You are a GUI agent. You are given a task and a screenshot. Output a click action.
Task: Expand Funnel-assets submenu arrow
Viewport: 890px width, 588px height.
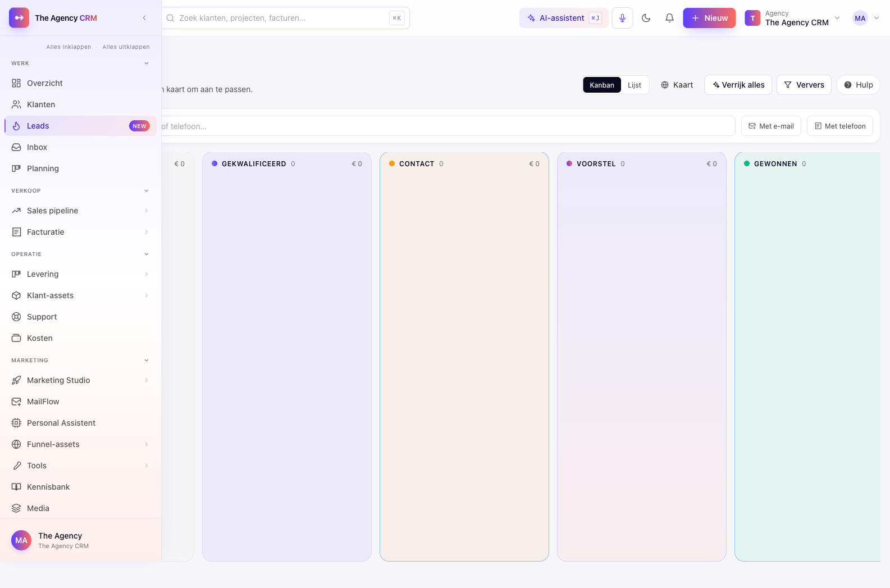pyautogui.click(x=147, y=444)
